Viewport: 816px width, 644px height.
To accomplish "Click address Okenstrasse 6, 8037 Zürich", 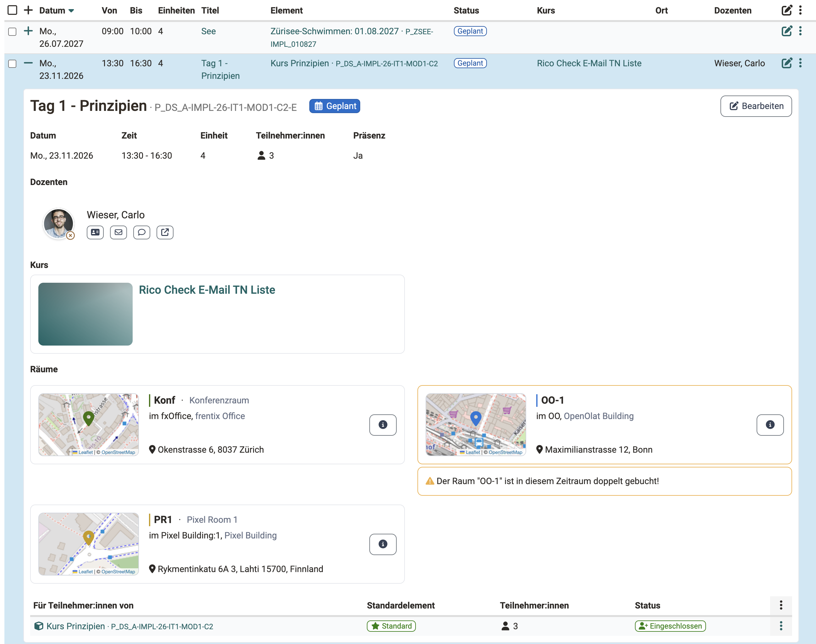I will (x=211, y=450).
